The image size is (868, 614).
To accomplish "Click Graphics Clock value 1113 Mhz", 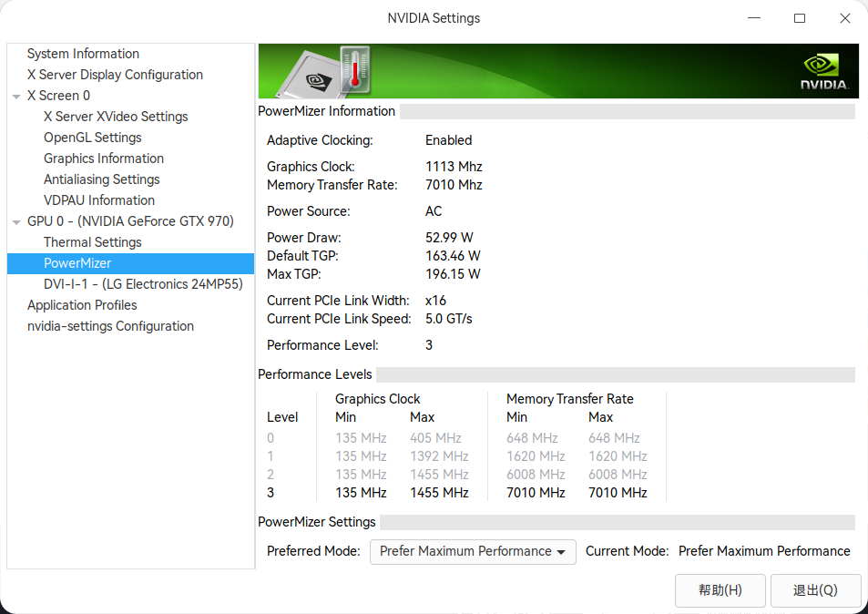I will click(454, 168).
